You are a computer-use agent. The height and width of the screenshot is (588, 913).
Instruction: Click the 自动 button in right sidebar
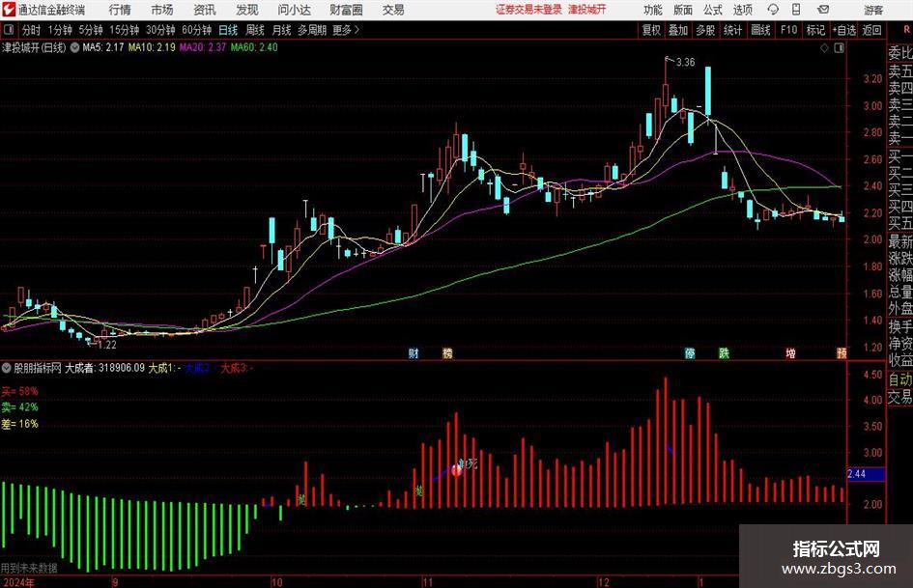[x=900, y=379]
